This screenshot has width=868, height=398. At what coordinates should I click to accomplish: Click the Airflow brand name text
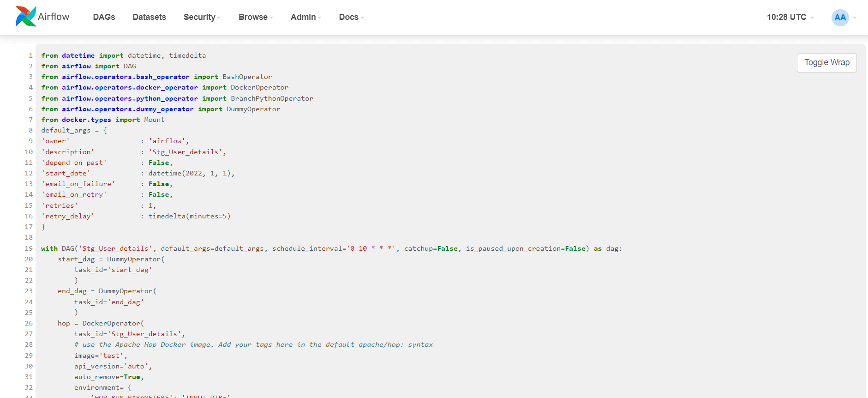click(x=54, y=17)
